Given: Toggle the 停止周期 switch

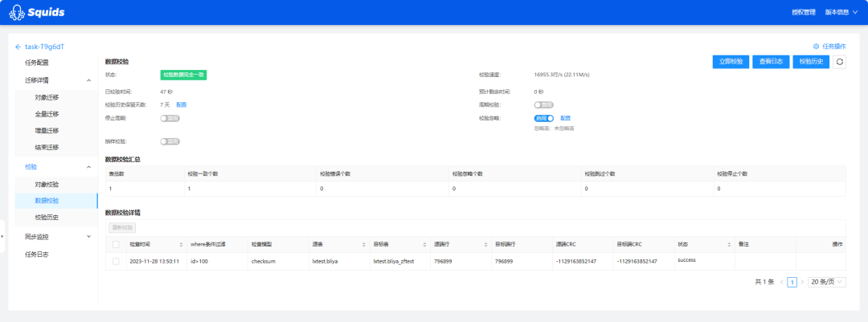Looking at the screenshot, I should tap(170, 118).
